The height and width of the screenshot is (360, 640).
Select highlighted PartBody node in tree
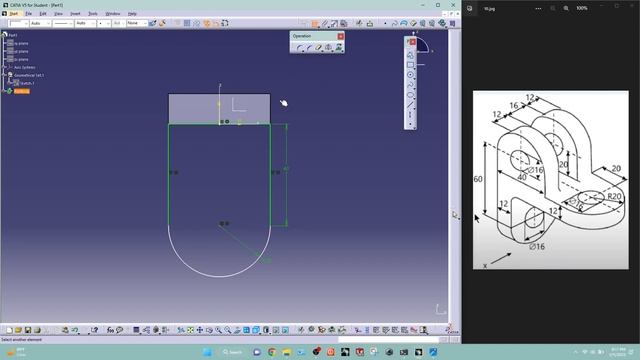click(22, 91)
